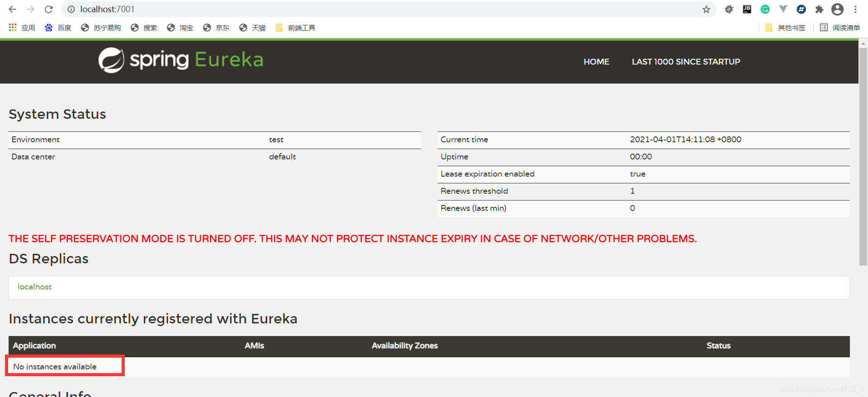
Task: Click the DS Replicas heading
Action: coord(48,258)
